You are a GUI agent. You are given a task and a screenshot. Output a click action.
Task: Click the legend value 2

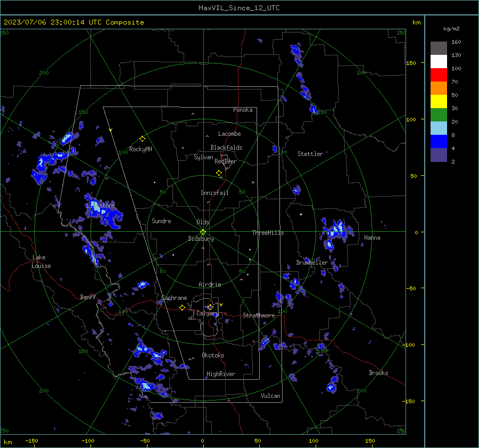[453, 161]
